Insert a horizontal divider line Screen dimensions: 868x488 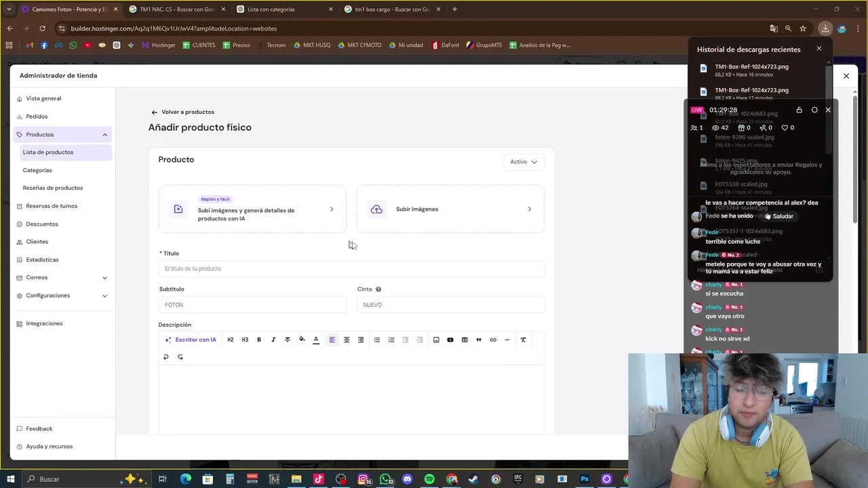point(507,340)
